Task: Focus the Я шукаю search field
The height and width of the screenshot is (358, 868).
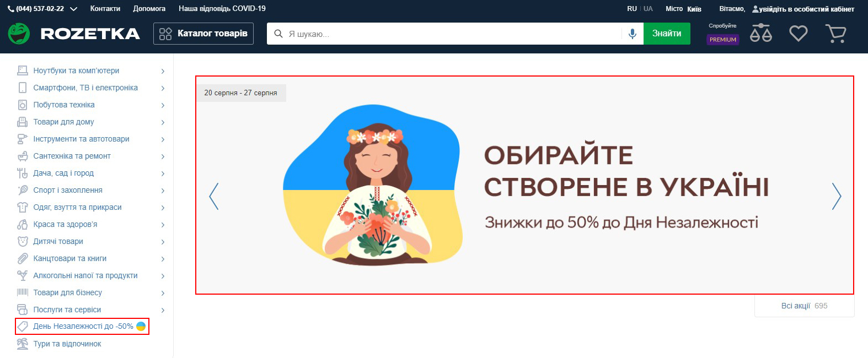Action: [452, 34]
